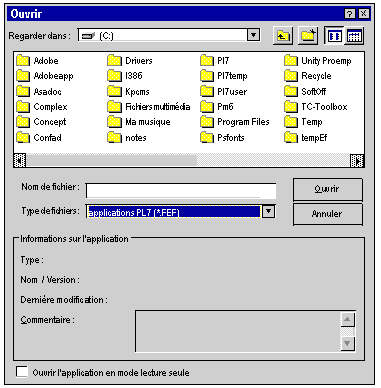Click the horizontal scrollbar thumb in file list
The width and height of the screenshot is (381, 388).
[111, 161]
